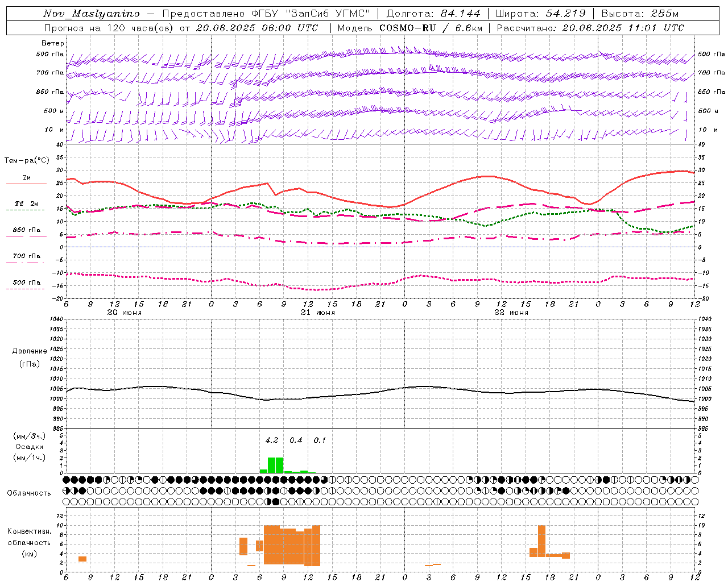Screen dimensions: 728x582
Task: Click the Прогноз на 120 часа(ов) header text
Action: (110, 28)
